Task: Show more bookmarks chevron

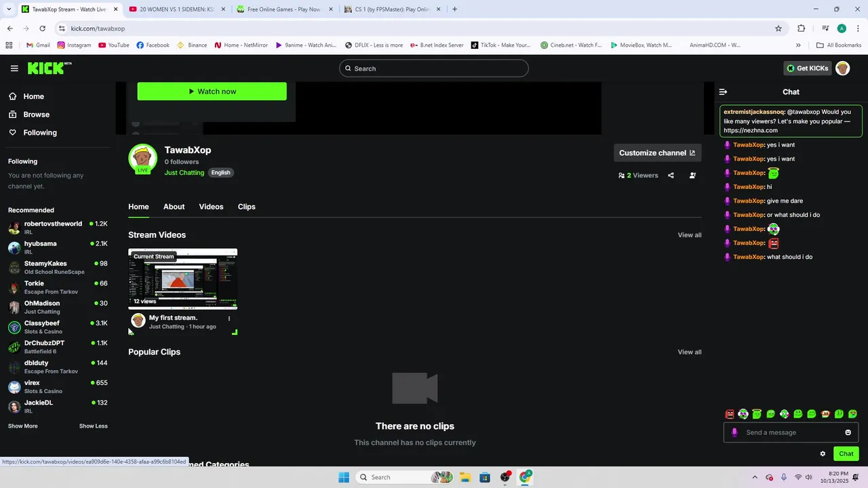Action: pos(798,45)
